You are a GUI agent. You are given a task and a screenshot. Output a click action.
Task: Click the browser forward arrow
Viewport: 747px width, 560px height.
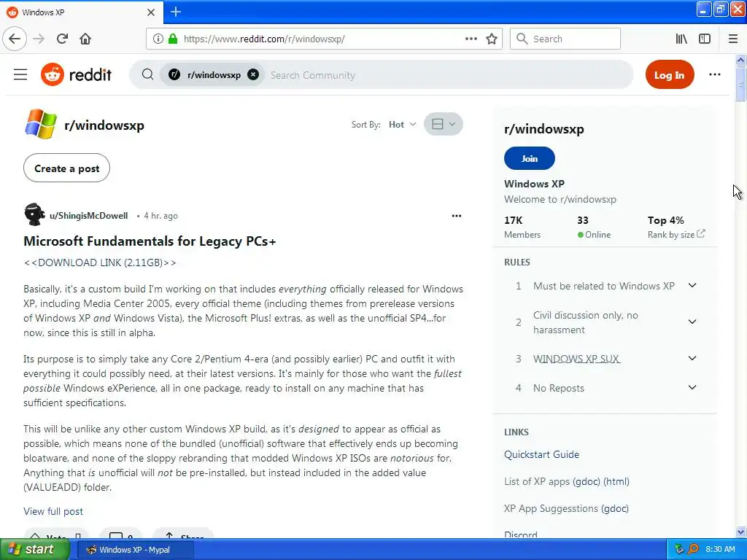click(39, 39)
